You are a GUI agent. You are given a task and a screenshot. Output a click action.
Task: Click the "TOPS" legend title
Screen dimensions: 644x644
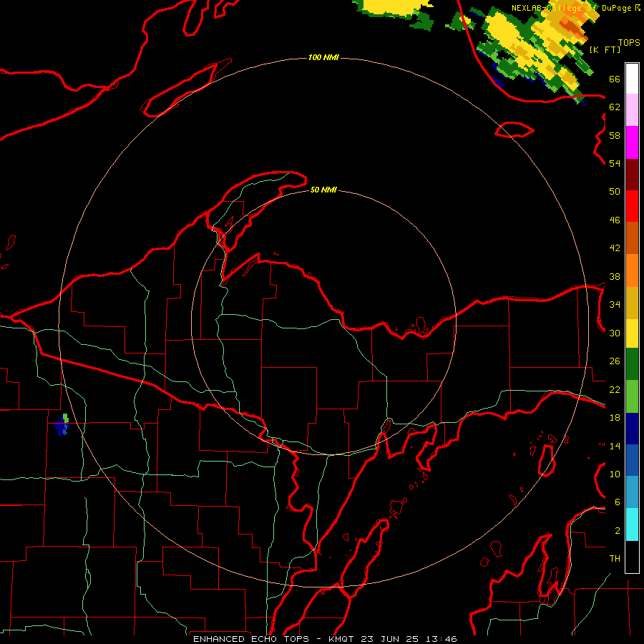[x=629, y=43]
